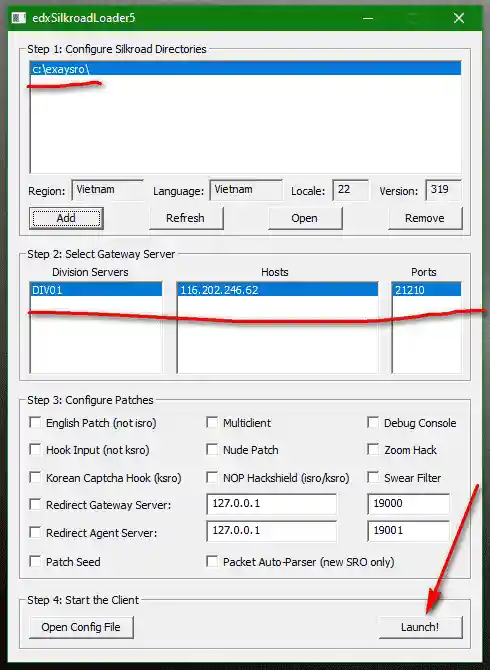Click the Remove button
The width and height of the screenshot is (490, 670).
[425, 218]
